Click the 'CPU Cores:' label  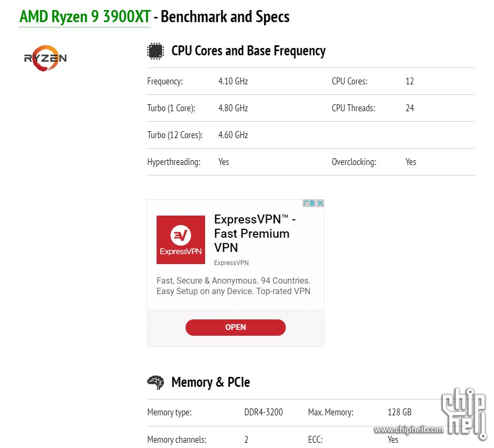350,81
